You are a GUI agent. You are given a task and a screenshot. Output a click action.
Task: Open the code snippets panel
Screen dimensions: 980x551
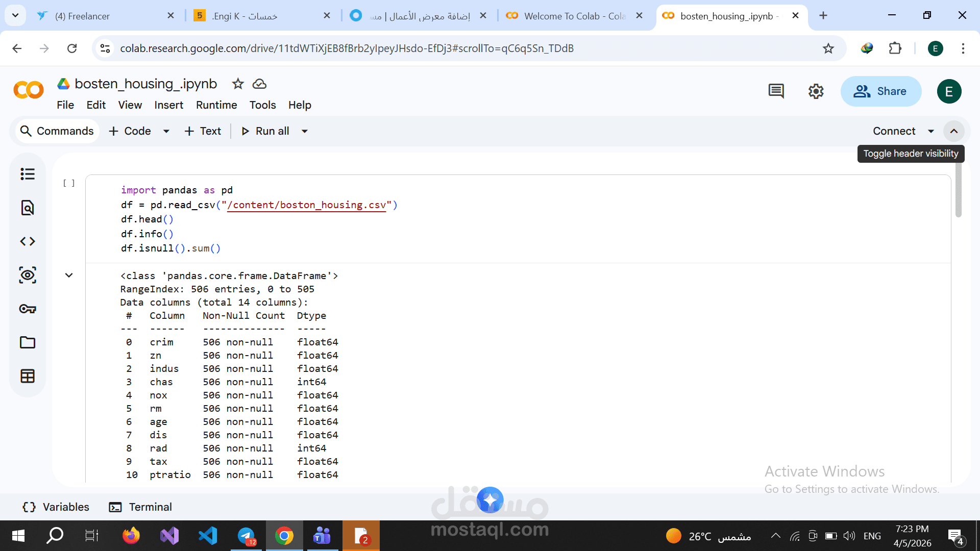click(x=27, y=241)
